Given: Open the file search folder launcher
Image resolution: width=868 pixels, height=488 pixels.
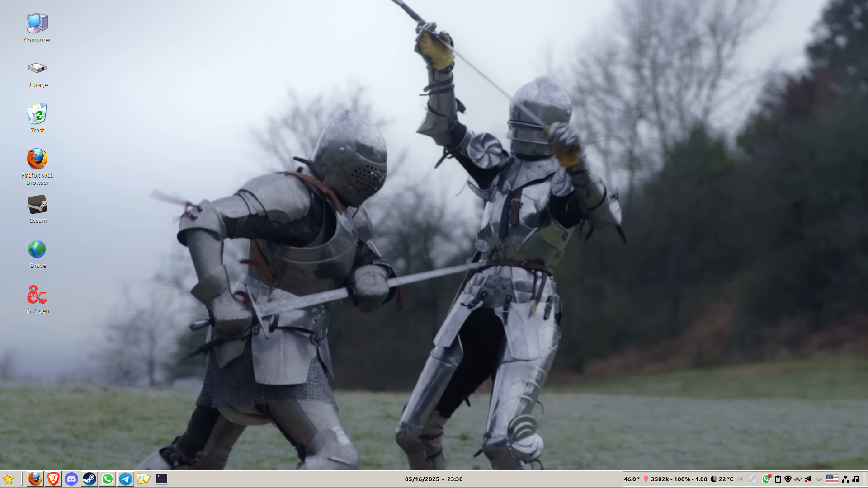Looking at the screenshot, I should tap(144, 479).
